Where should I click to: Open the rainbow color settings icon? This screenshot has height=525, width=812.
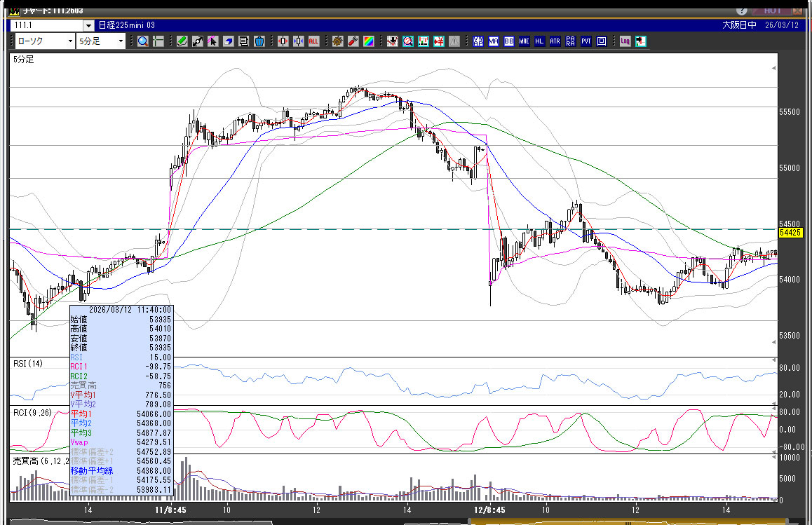click(367, 41)
